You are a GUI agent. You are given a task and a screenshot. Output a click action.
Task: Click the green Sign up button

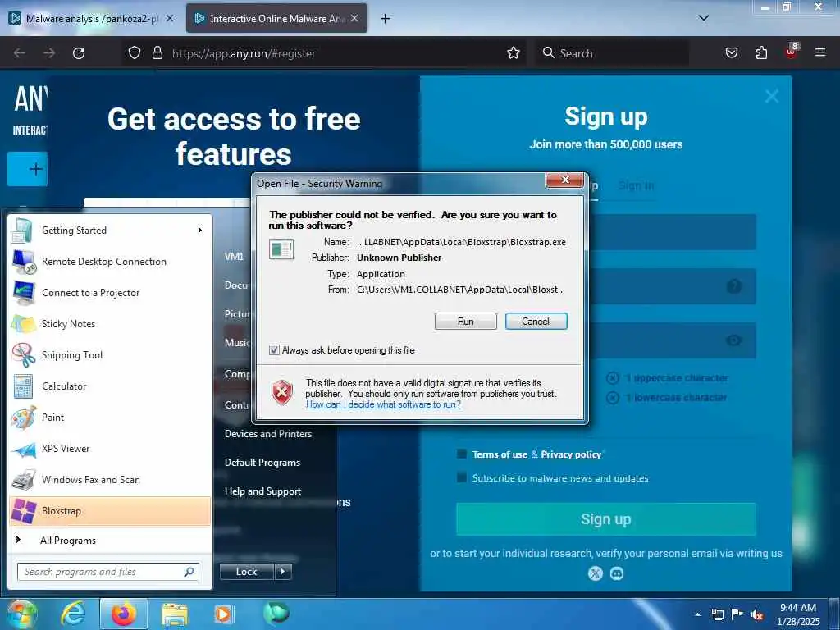(606, 519)
